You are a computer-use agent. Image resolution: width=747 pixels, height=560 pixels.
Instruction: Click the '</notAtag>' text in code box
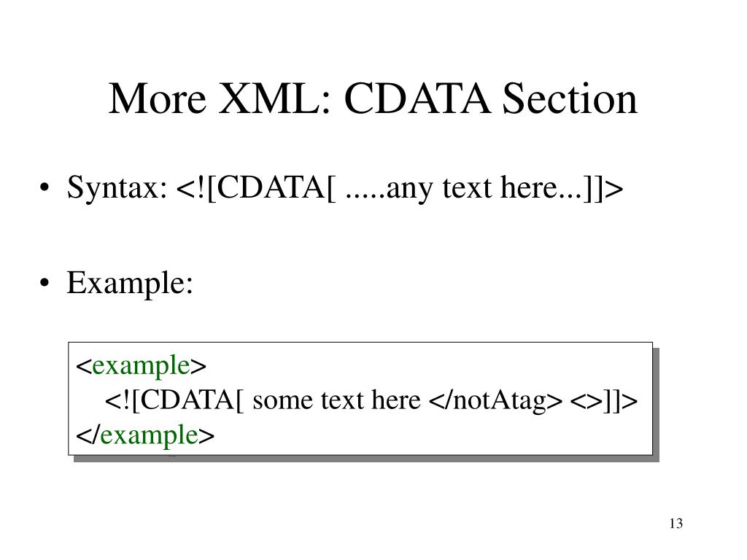pyautogui.click(x=495, y=400)
